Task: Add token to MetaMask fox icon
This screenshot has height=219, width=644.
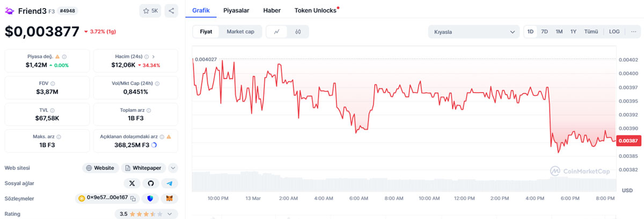Action: click(x=170, y=198)
